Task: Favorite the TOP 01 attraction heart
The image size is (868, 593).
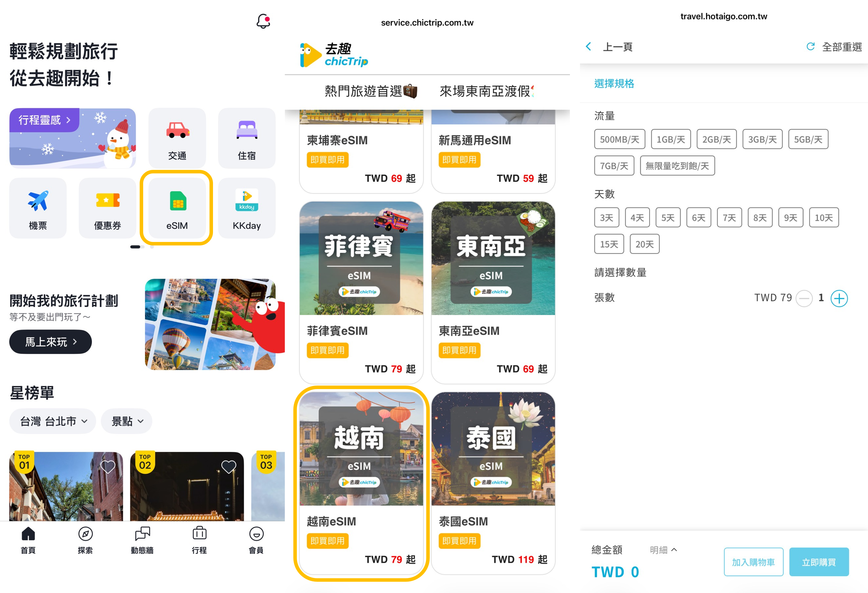Action: (x=108, y=466)
